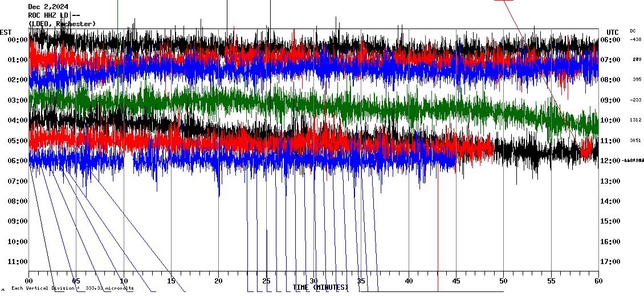The height and width of the screenshot is (296, 644).
Task: Click the 'DC' column header
Action: (633, 31)
